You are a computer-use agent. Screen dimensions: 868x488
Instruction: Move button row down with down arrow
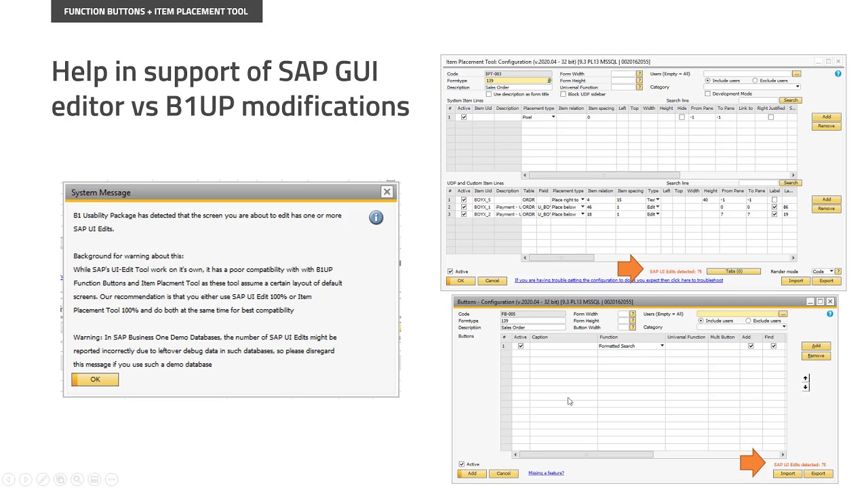tap(806, 387)
